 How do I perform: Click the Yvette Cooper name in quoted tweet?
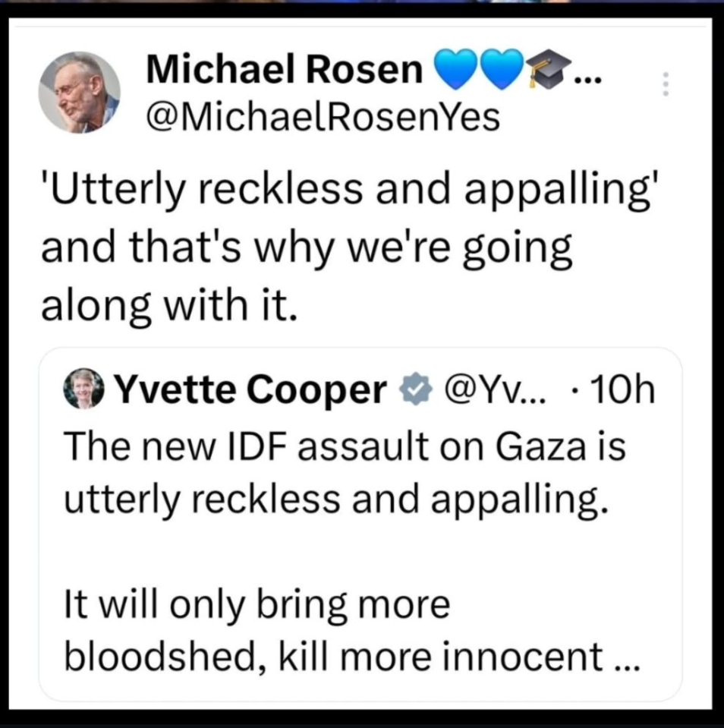[251, 390]
